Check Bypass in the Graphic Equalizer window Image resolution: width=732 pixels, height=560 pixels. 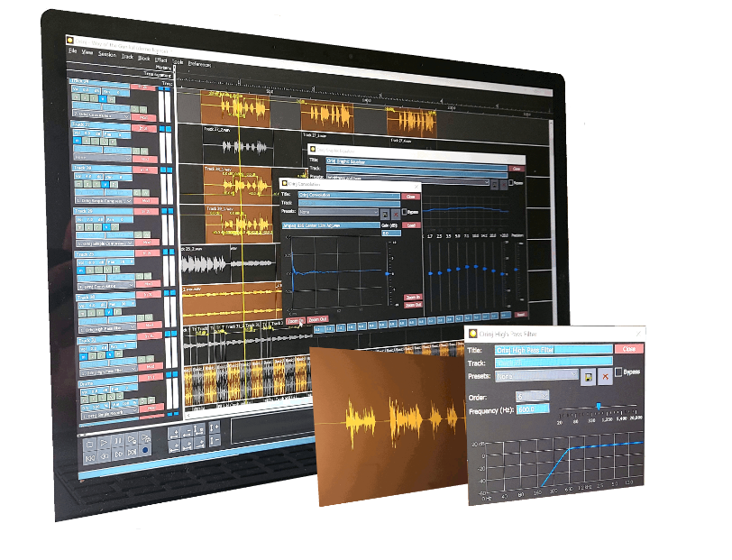click(510, 181)
